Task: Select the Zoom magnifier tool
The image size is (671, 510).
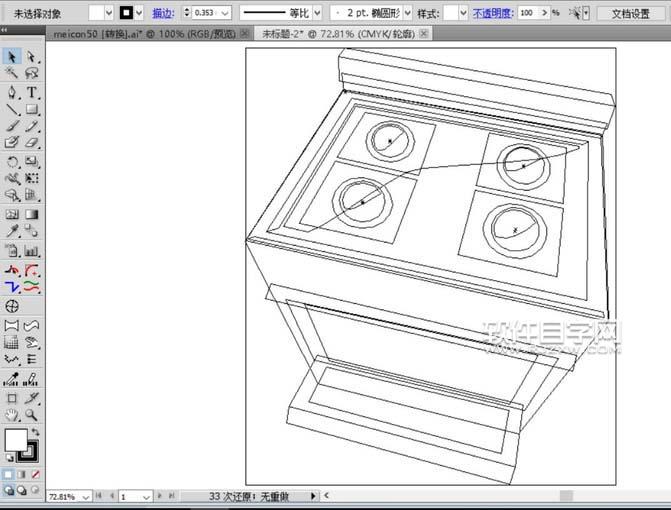Action: tap(31, 415)
